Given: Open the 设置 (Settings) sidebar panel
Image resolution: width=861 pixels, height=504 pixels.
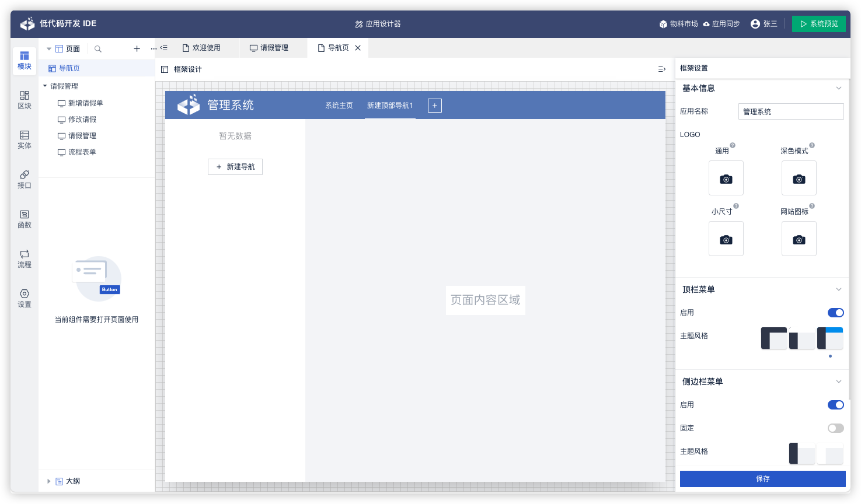Looking at the screenshot, I should [25, 298].
